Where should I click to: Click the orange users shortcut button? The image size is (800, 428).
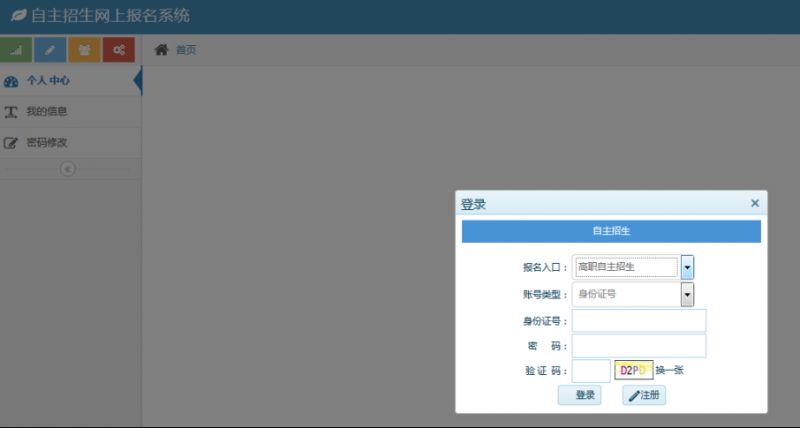(84, 49)
